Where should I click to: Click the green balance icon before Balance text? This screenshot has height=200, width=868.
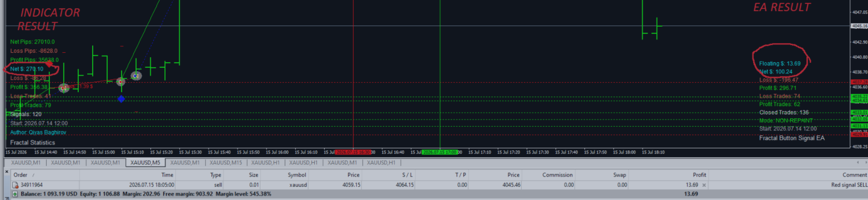tap(15, 194)
